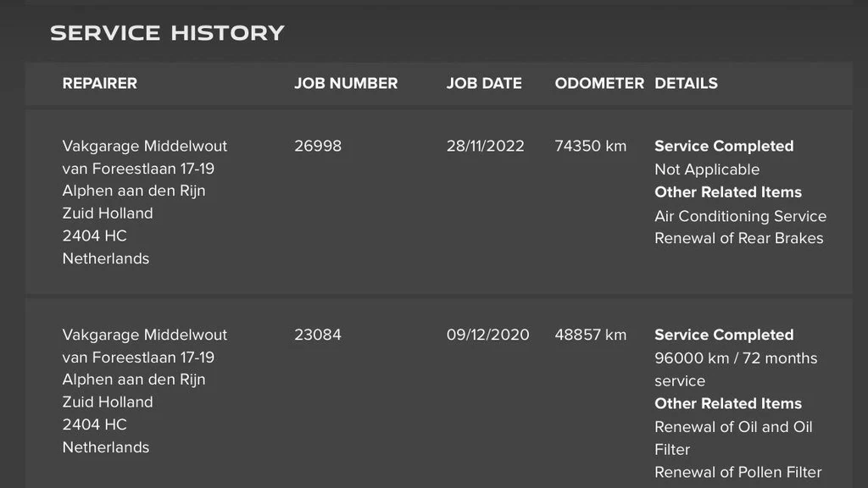This screenshot has height=488, width=868.
Task: Click the 48857 km odometer reading
Action: click(591, 335)
